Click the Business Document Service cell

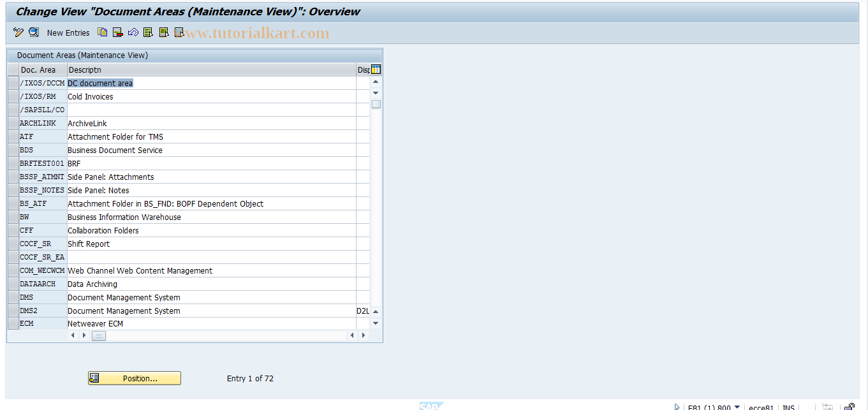point(212,150)
